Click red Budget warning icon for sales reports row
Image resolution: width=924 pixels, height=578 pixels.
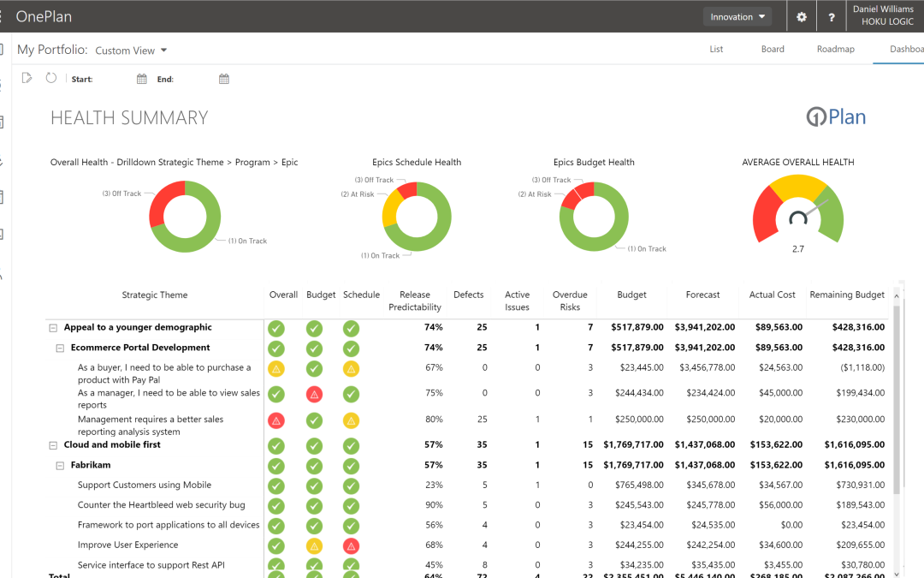pos(314,394)
